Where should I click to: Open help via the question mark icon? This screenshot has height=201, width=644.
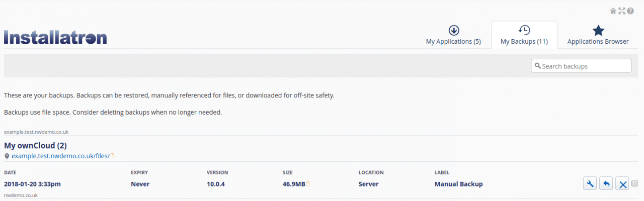click(x=630, y=11)
